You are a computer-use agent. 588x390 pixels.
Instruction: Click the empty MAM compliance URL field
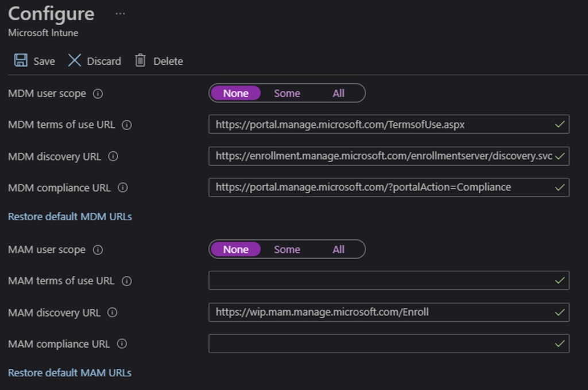(379, 344)
